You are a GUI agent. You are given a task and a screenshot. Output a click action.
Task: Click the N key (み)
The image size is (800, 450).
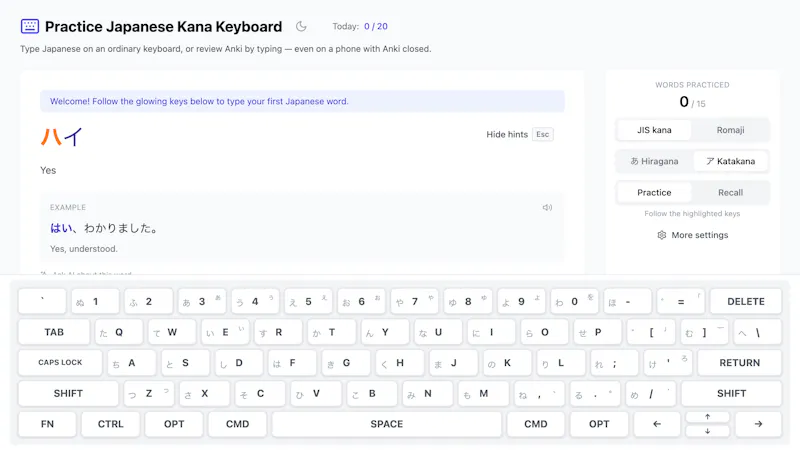tap(428, 393)
